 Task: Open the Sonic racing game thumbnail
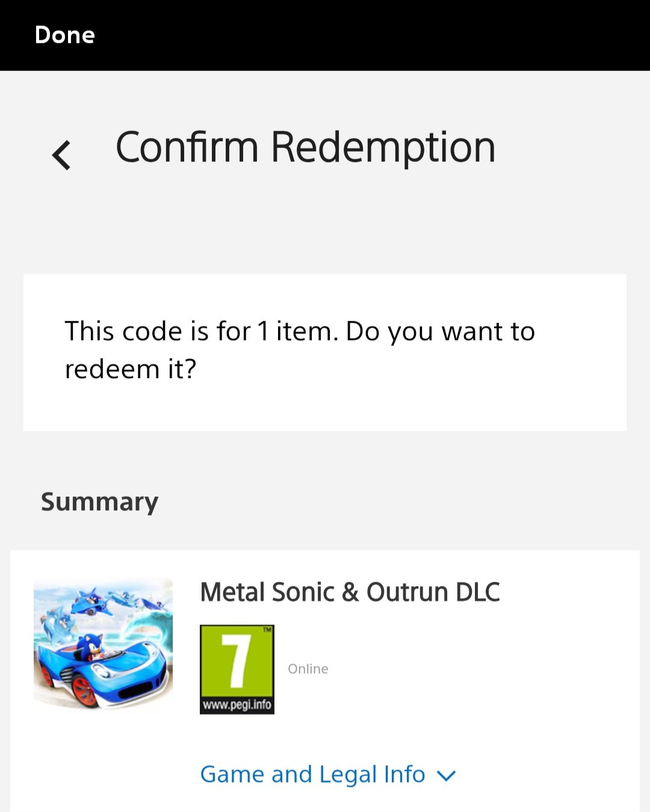point(103,645)
